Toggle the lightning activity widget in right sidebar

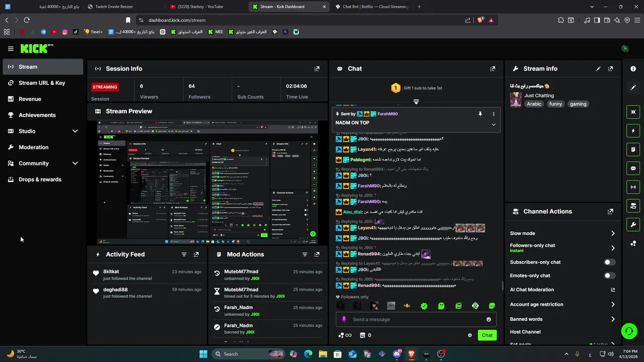(x=633, y=131)
